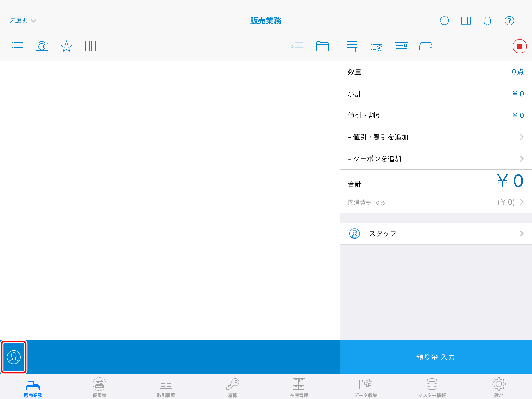Open the スタッフ selection row
This screenshot has width=532, height=399.
(436, 233)
